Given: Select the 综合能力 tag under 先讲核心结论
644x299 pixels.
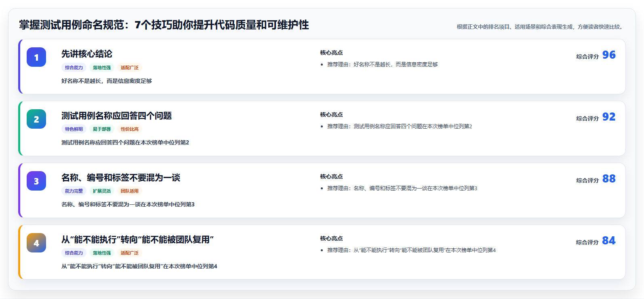Looking at the screenshot, I should tap(74, 68).
